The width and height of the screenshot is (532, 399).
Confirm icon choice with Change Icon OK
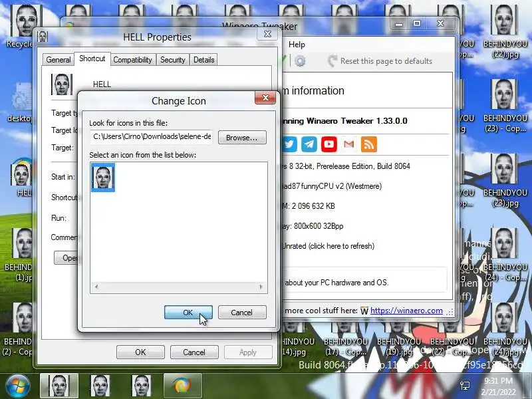point(188,312)
